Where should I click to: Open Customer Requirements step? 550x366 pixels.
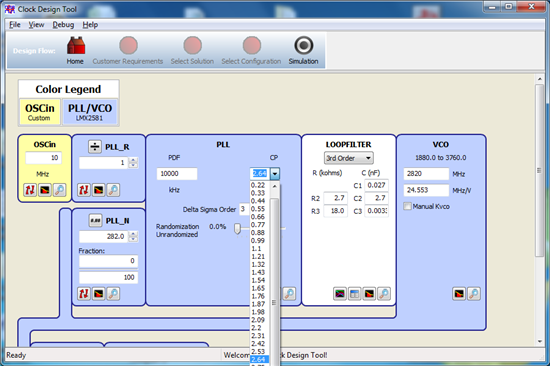[128, 51]
